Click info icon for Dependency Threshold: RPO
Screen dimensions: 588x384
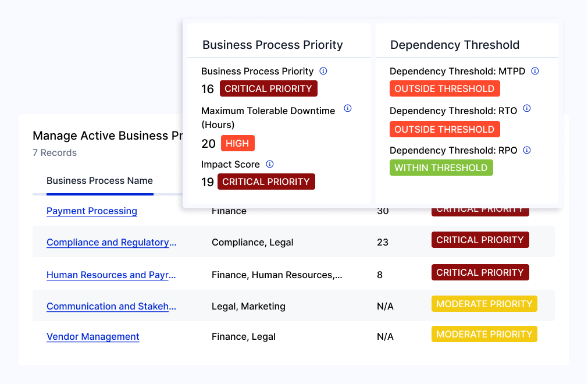[x=527, y=150]
